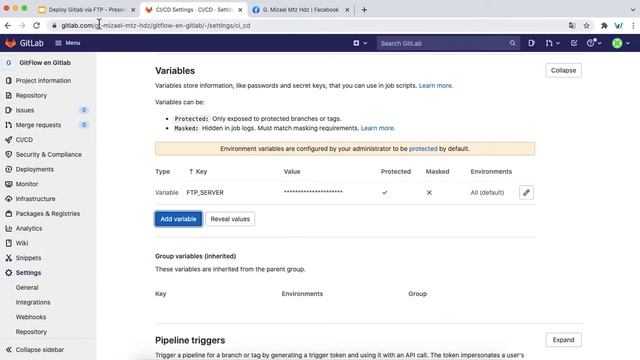Select Repository under Settings

coord(31,331)
